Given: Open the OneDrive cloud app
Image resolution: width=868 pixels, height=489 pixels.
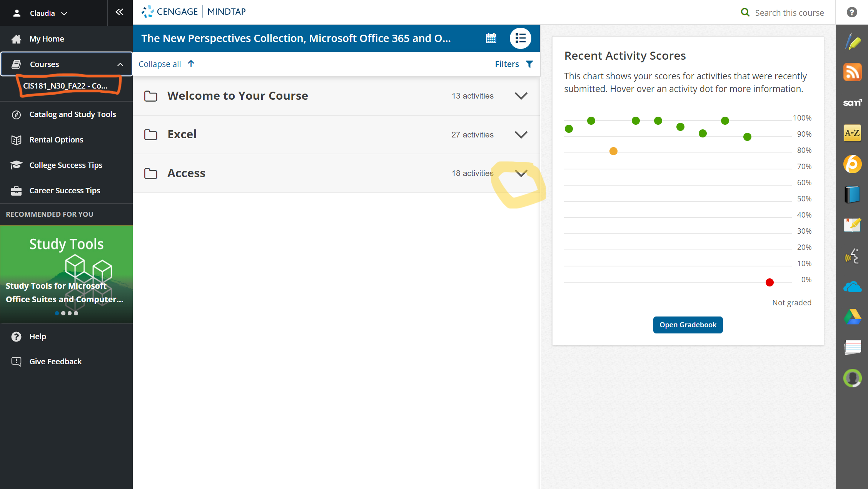Looking at the screenshot, I should 852,287.
